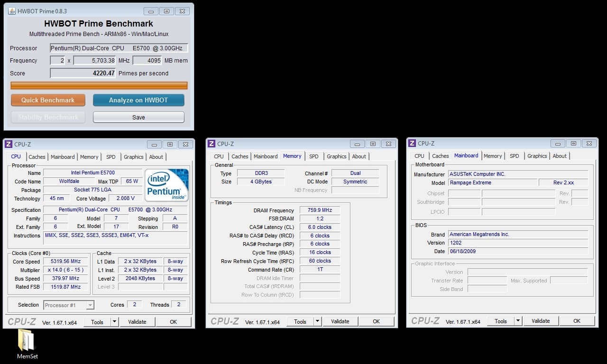Switch to Caches tab in CPU window
This screenshot has height=364, width=607.
pyautogui.click(x=37, y=157)
